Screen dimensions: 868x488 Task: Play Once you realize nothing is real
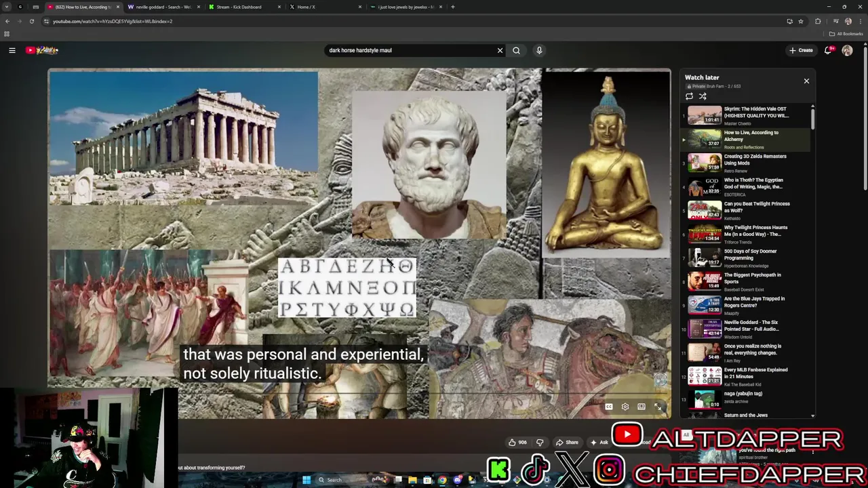click(746, 352)
